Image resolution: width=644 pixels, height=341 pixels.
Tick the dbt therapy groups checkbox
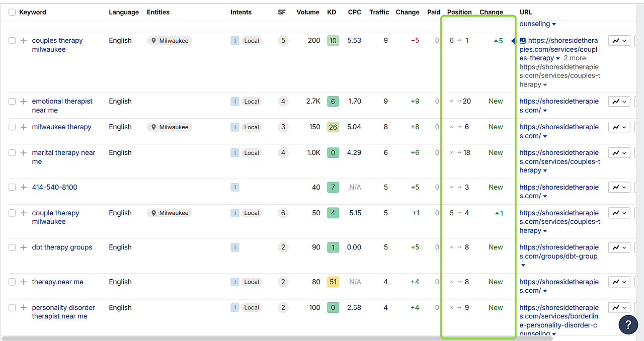[x=12, y=247]
